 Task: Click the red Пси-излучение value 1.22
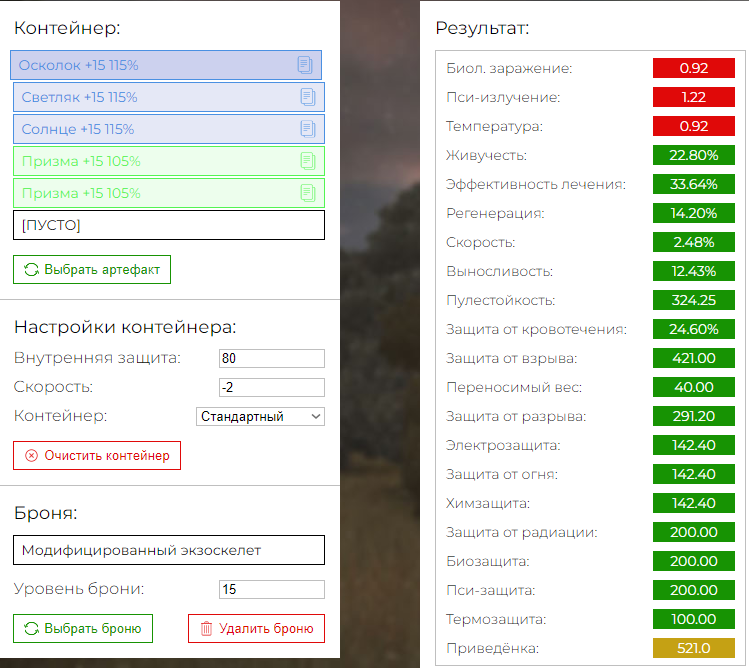tap(694, 97)
